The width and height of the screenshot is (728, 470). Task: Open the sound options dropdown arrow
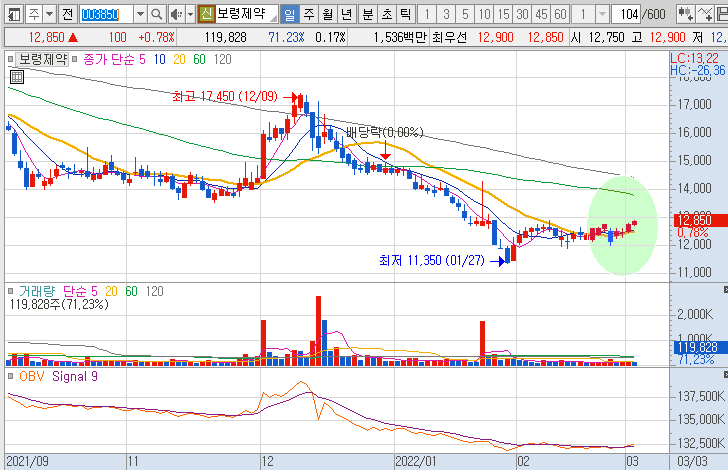pos(190,15)
